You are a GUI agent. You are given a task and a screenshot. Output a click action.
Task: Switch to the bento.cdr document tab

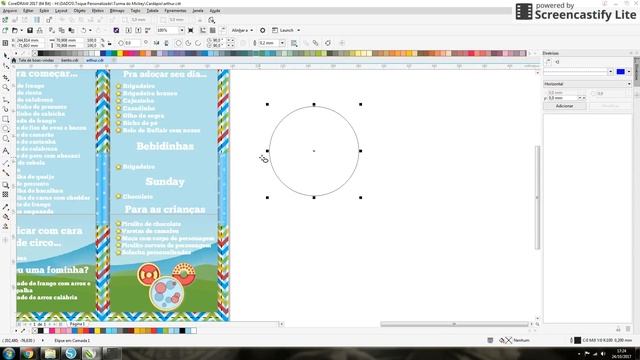(x=69, y=60)
